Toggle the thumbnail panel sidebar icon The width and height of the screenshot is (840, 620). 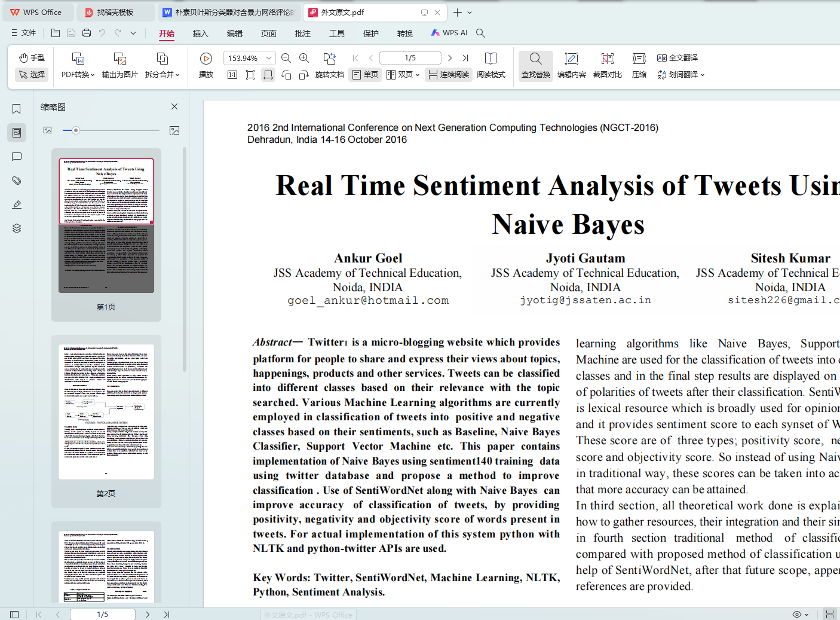coord(17,133)
